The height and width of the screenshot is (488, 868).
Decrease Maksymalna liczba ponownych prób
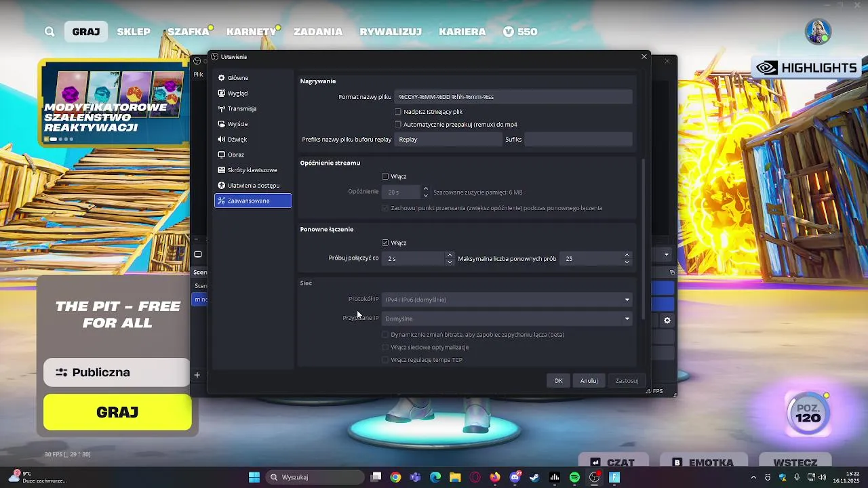(627, 262)
